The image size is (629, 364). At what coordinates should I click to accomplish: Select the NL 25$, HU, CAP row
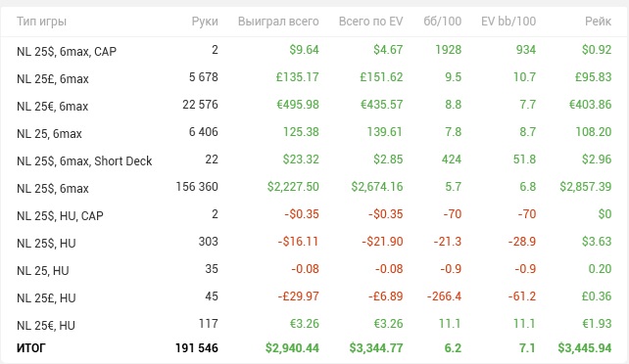[314, 214]
